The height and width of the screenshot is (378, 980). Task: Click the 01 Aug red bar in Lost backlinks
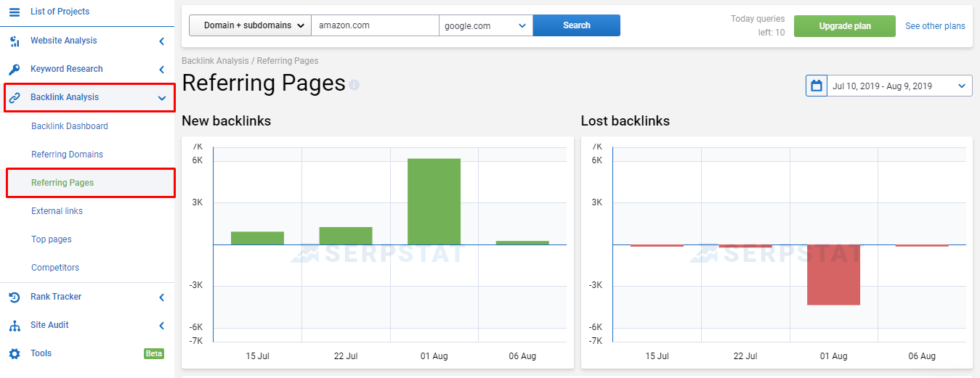833,275
